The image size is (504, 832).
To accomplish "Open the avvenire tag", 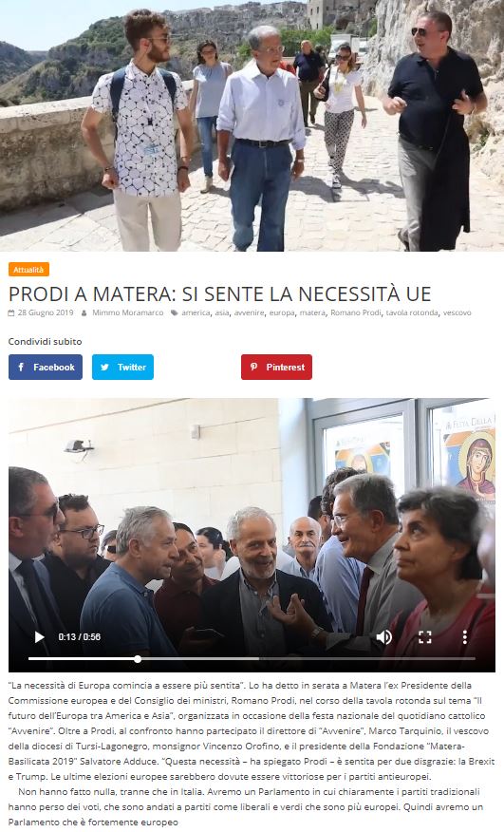I will click(249, 312).
